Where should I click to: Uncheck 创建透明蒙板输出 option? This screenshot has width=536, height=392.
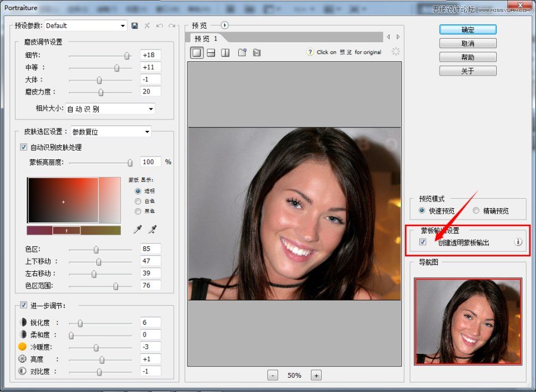422,242
